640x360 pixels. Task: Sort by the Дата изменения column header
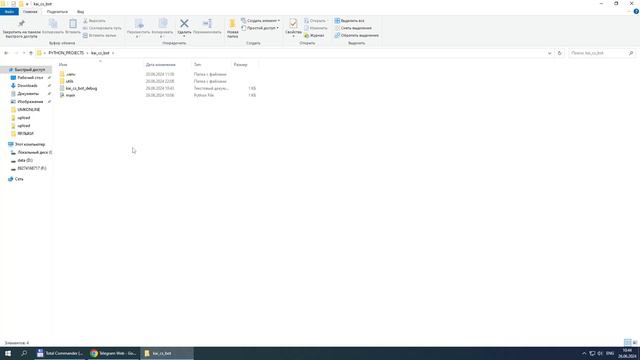point(161,65)
